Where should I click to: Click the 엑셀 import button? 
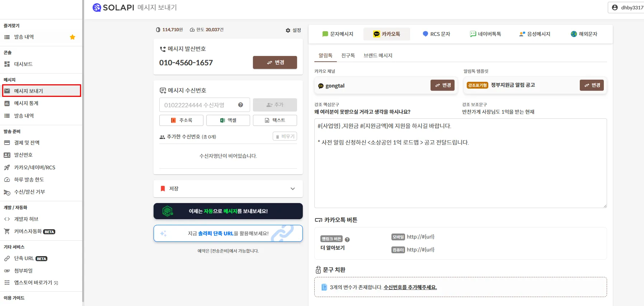(228, 120)
